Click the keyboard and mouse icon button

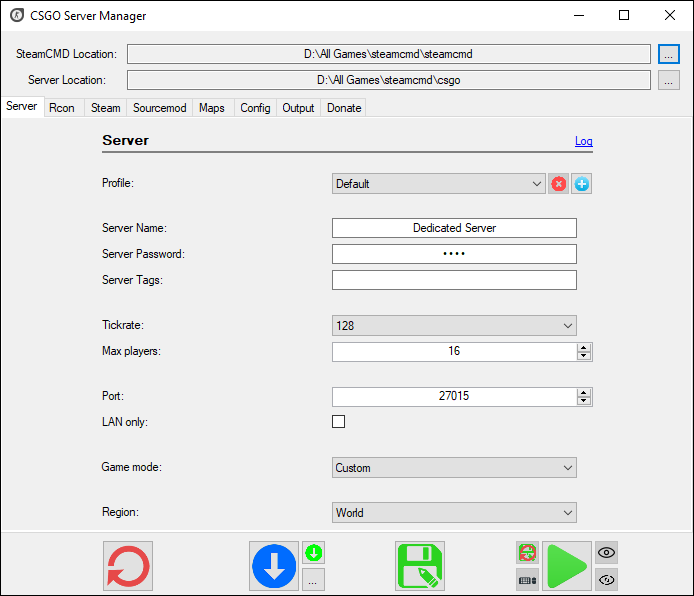(x=528, y=580)
